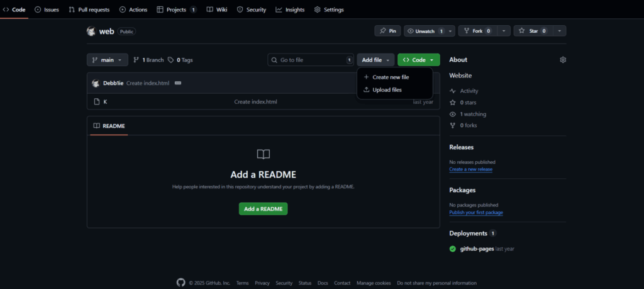Open the footer Security link
This screenshot has width=644, height=289.
pos(284,283)
